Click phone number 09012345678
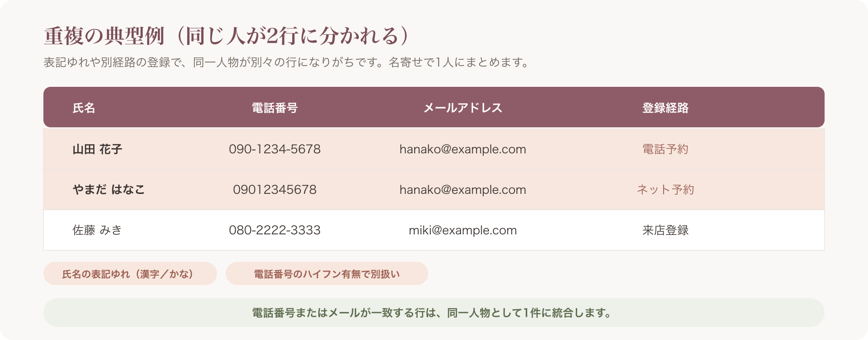The height and width of the screenshot is (340, 868). tap(275, 190)
